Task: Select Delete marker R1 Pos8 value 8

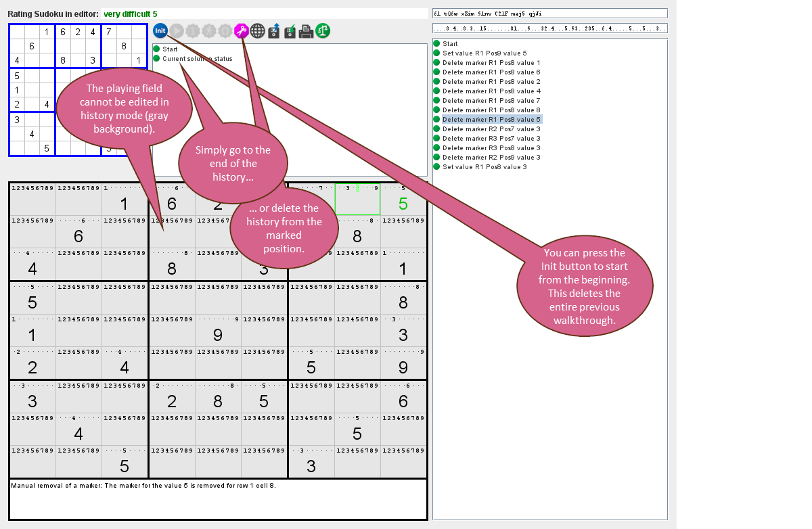Action: click(x=491, y=110)
